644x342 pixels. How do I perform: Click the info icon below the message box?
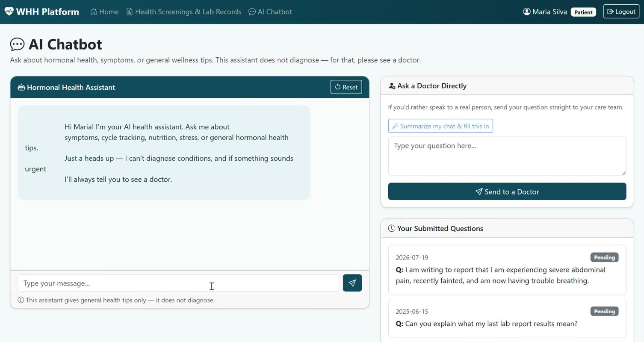[x=21, y=300]
